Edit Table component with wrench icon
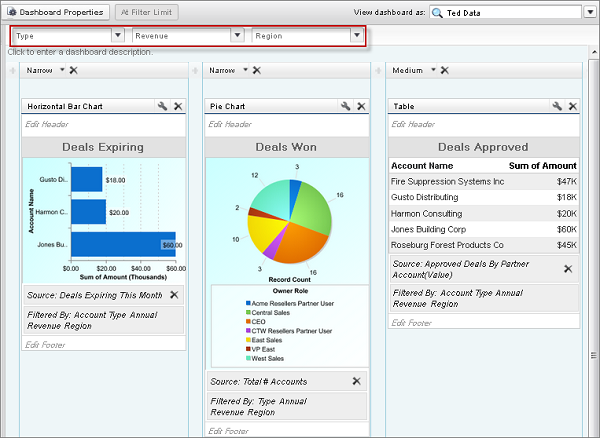Screen dimensions: 600x438 click(x=558, y=106)
